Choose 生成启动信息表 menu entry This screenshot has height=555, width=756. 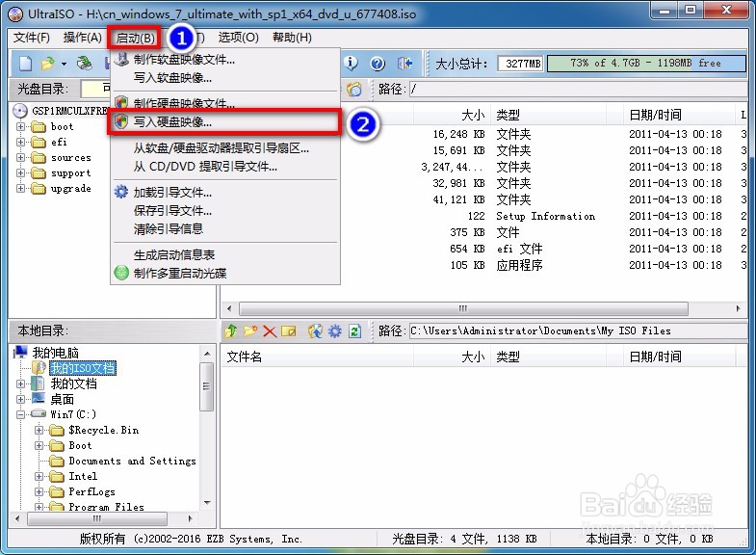point(225,254)
